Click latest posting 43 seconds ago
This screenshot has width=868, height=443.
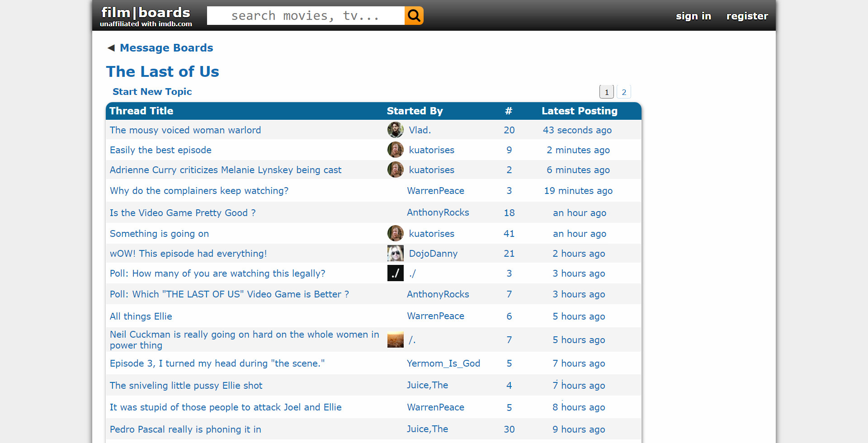point(577,130)
